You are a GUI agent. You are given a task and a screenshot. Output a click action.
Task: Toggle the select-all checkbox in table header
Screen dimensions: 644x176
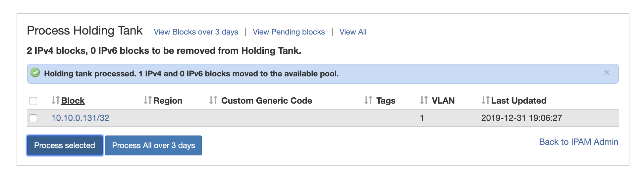[x=33, y=101]
